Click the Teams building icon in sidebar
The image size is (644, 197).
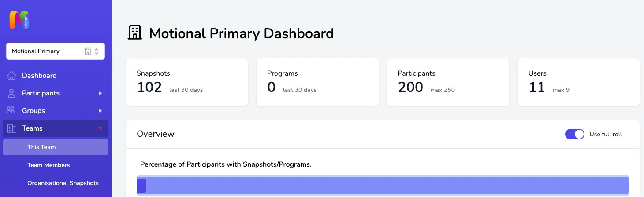tap(11, 128)
